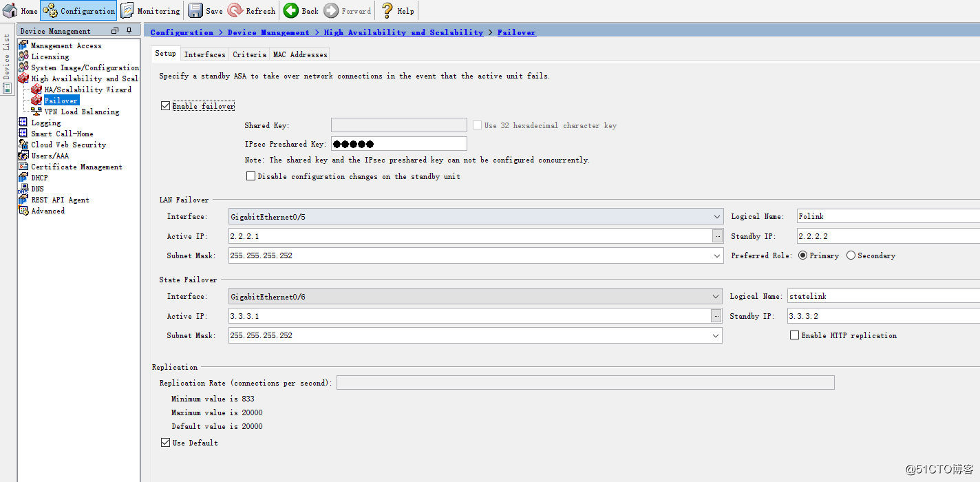Image resolution: width=980 pixels, height=482 pixels.
Task: Click High Availability and Scalability breadcrumb link
Action: pos(404,32)
